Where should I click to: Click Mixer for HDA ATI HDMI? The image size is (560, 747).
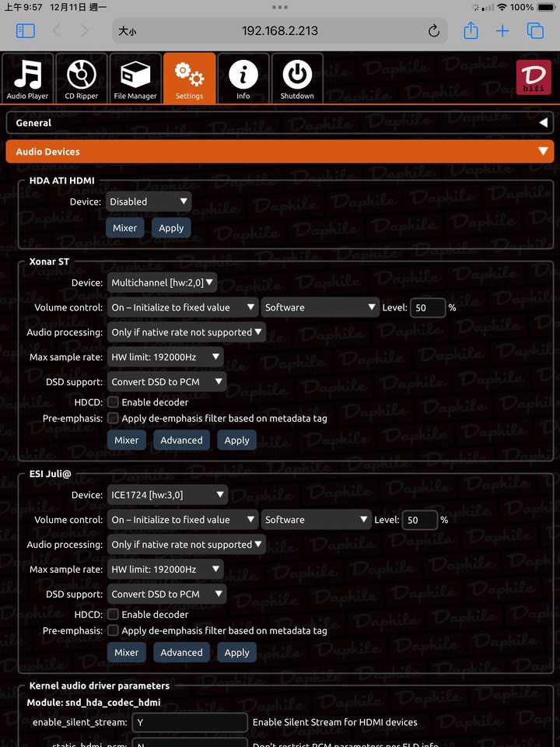click(x=124, y=228)
